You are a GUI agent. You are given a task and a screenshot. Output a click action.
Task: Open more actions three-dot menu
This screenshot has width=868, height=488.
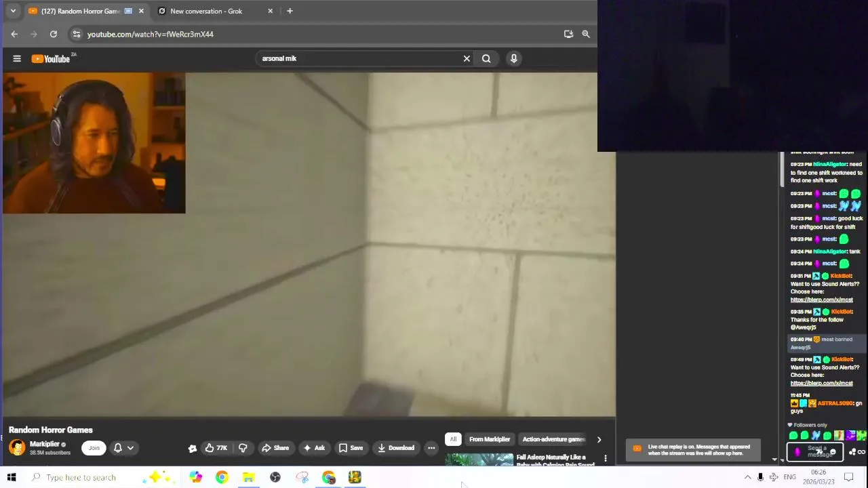pos(431,448)
